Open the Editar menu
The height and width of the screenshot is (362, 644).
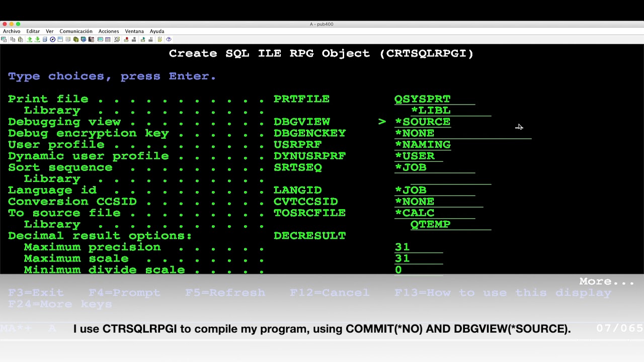click(x=33, y=31)
